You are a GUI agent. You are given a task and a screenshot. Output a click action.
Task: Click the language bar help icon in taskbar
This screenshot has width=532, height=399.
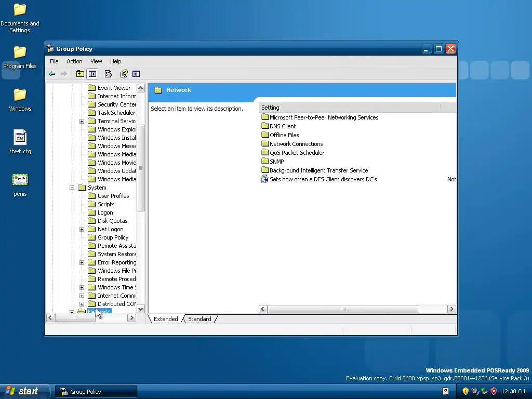click(x=445, y=391)
